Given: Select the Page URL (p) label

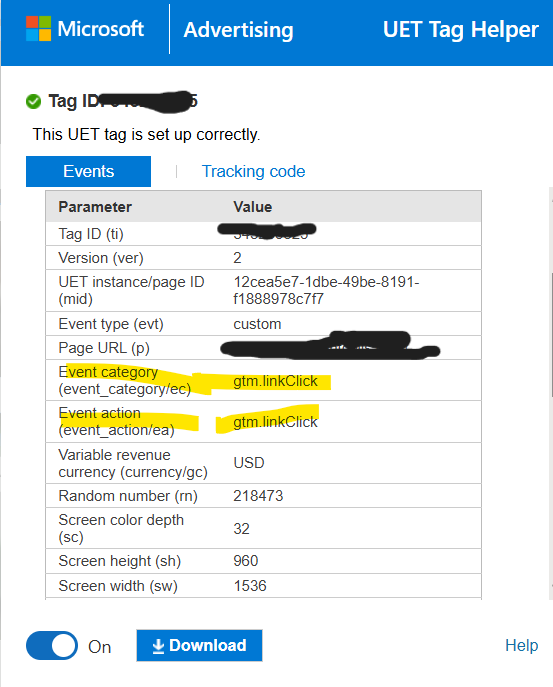Looking at the screenshot, I should 104,348.
